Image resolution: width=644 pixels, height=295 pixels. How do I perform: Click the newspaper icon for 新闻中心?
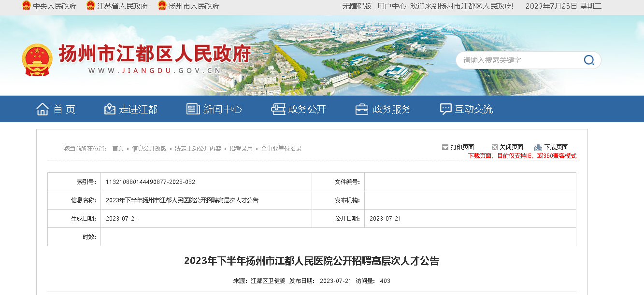[x=193, y=109]
